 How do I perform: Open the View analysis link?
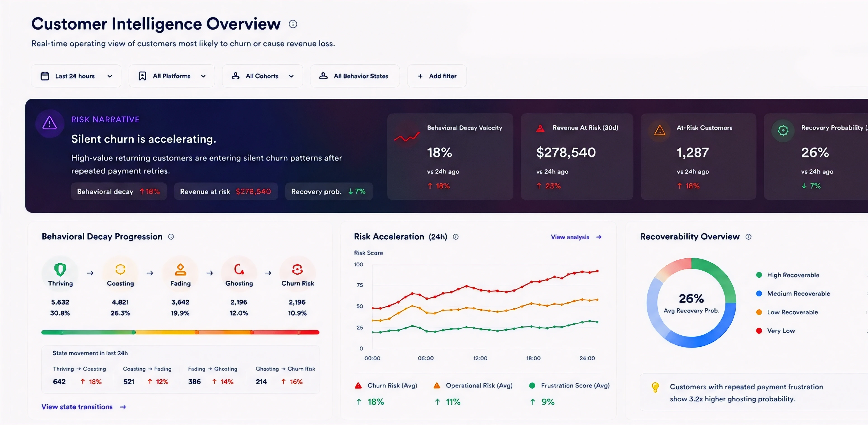point(576,237)
